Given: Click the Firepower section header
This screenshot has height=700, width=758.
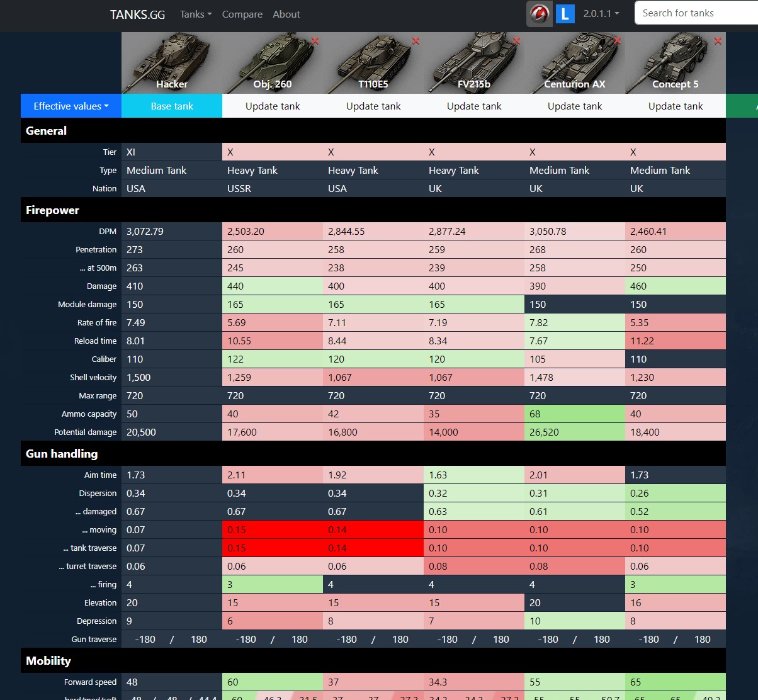Looking at the screenshot, I should pos(373,210).
